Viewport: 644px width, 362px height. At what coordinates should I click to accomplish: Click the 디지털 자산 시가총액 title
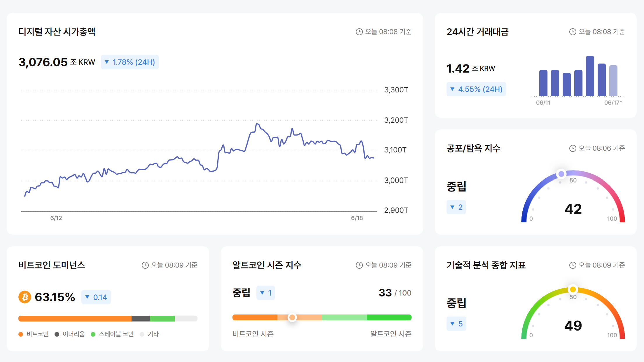[x=57, y=31]
